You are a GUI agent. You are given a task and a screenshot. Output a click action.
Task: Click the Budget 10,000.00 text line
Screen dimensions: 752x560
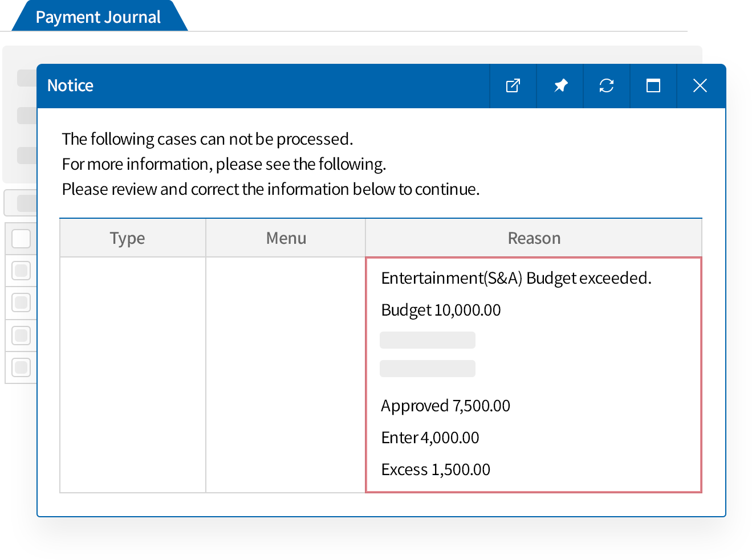pos(441,310)
